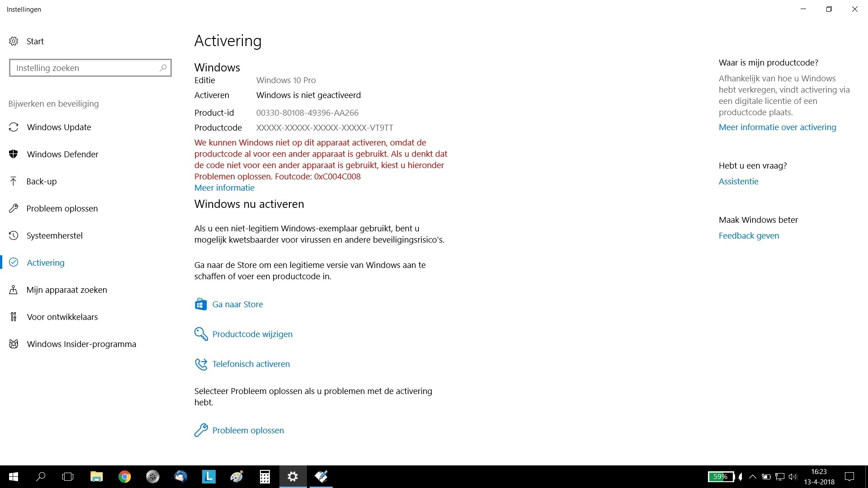Click the taskbar volume speaker icon
Screen dimensions: 868x488
tap(793, 477)
